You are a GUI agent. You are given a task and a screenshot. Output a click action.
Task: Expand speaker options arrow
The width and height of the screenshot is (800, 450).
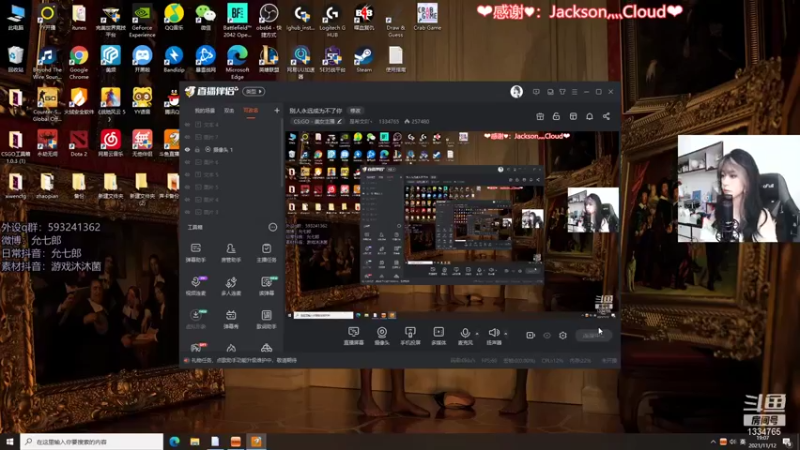pos(506,334)
